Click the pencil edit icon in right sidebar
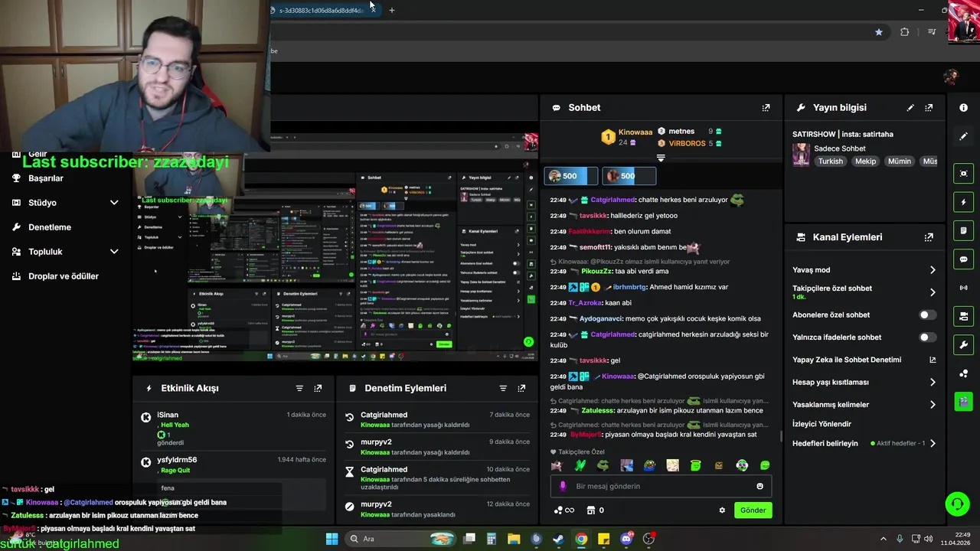The image size is (980, 551). coord(963,136)
